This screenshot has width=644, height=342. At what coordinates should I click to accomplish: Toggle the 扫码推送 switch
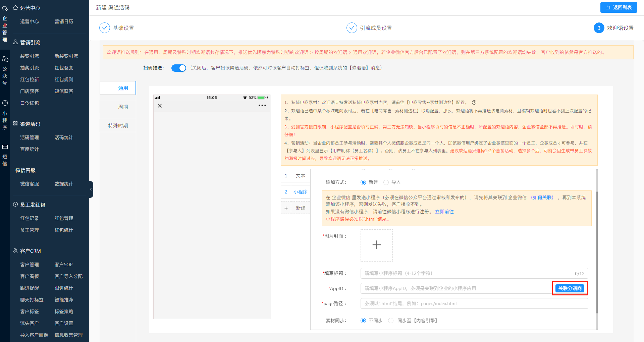(178, 68)
